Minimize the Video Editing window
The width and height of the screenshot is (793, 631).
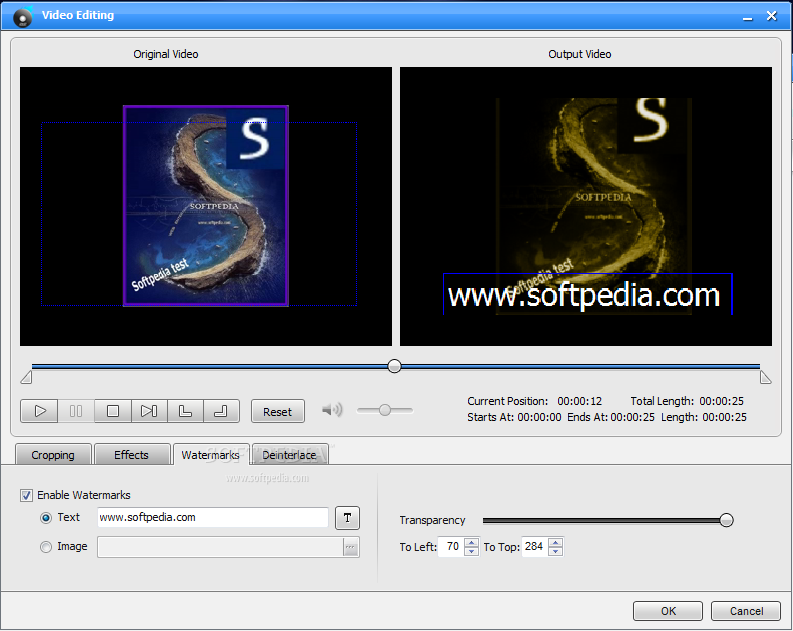pyautogui.click(x=747, y=17)
